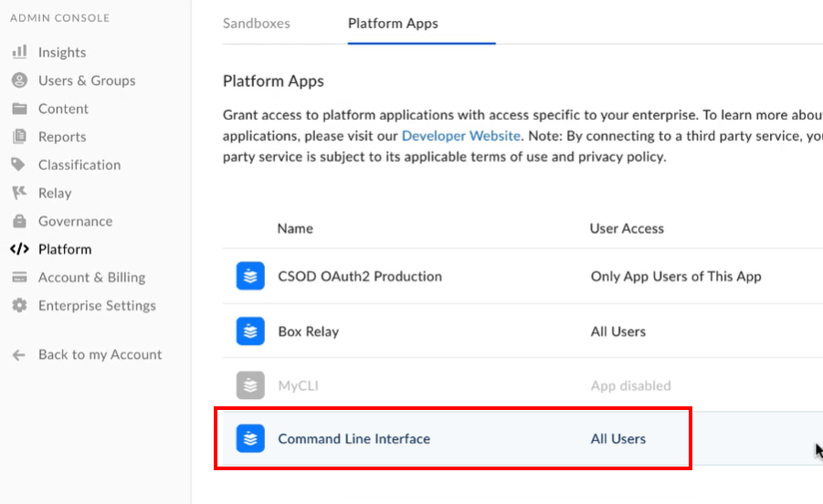This screenshot has width=823, height=504.
Task: Click the Classification tag icon
Action: (18, 164)
